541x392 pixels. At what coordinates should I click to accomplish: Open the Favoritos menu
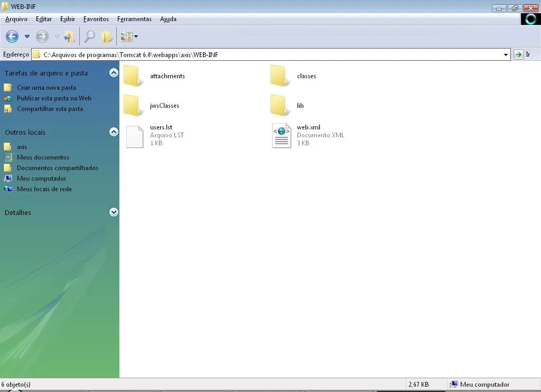(x=96, y=19)
